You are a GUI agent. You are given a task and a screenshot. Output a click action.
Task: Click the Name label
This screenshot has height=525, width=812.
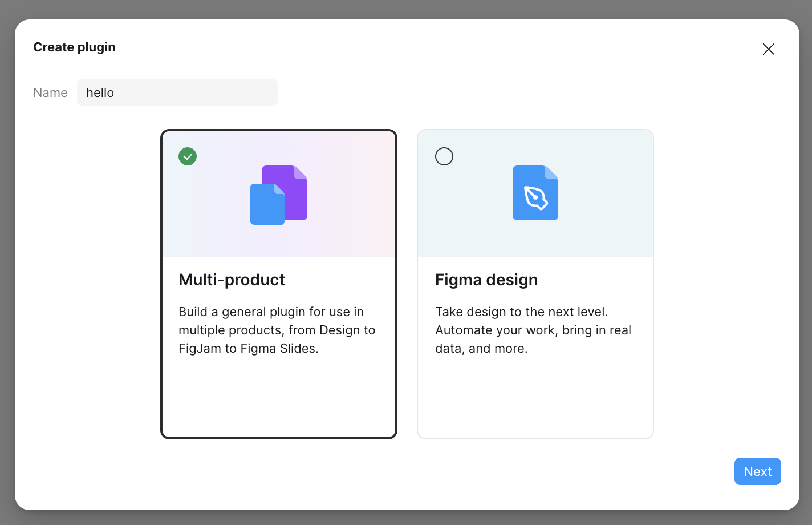click(50, 92)
